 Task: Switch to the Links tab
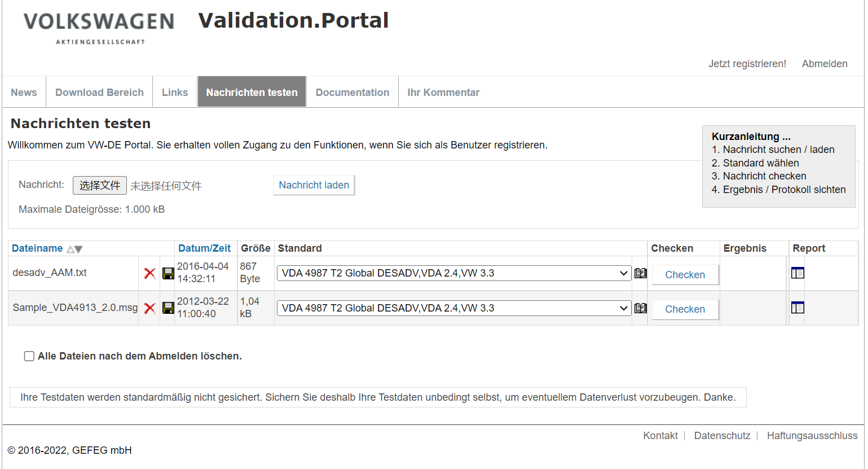pos(175,93)
